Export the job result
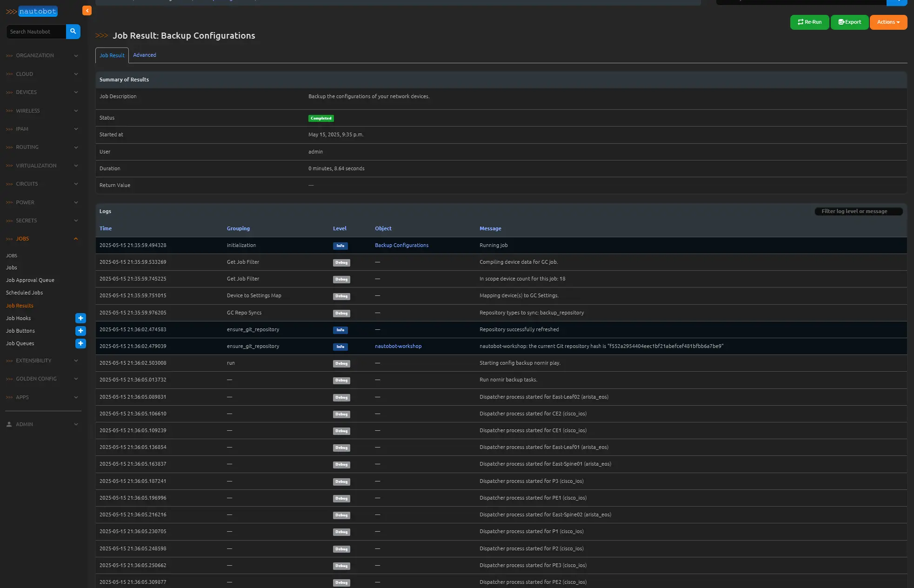This screenshot has width=914, height=588. coord(849,22)
